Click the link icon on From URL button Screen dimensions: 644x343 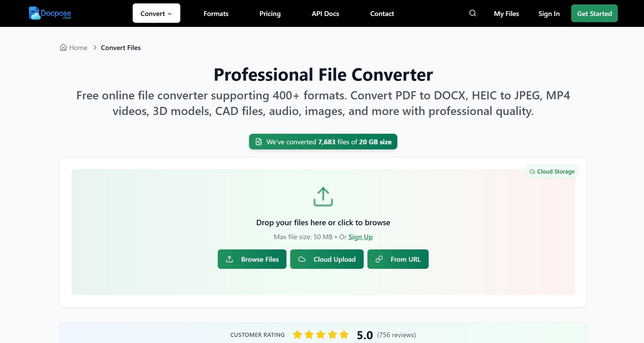(379, 259)
